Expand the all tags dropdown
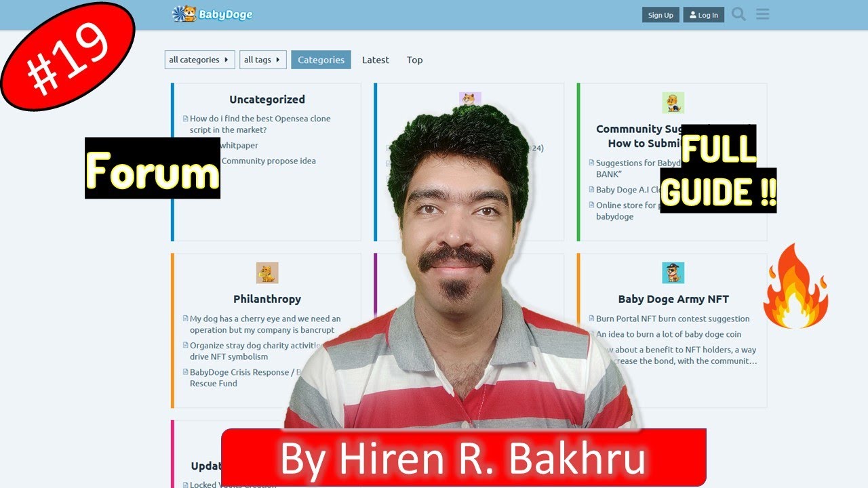868x488 pixels. coord(262,60)
